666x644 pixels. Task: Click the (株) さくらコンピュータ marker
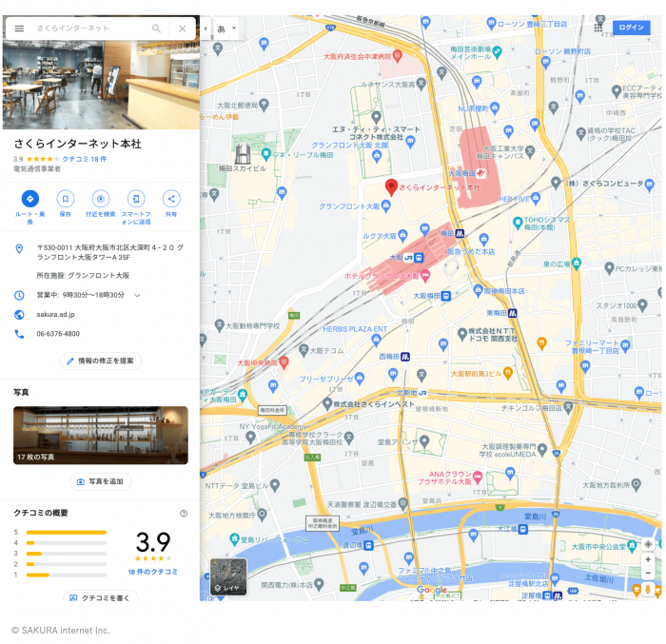click(x=556, y=183)
